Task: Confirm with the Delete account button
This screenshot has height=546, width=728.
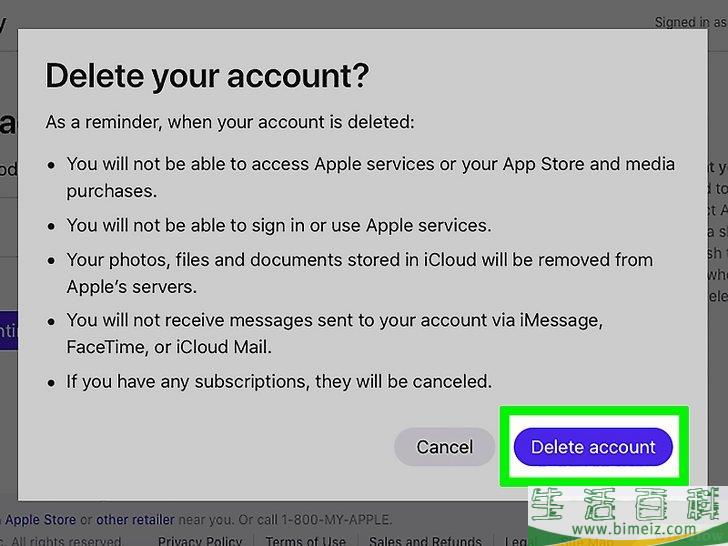Action: click(593, 447)
